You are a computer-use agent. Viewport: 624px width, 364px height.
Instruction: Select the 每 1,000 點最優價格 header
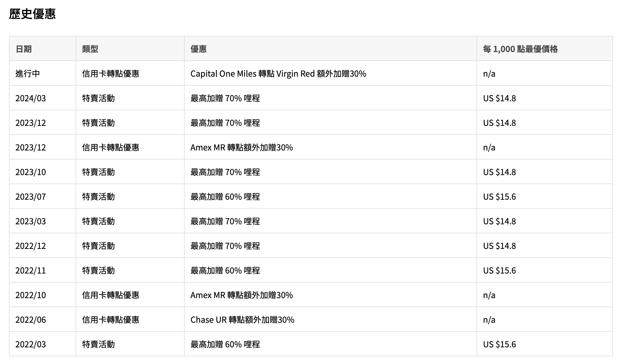pyautogui.click(x=520, y=49)
